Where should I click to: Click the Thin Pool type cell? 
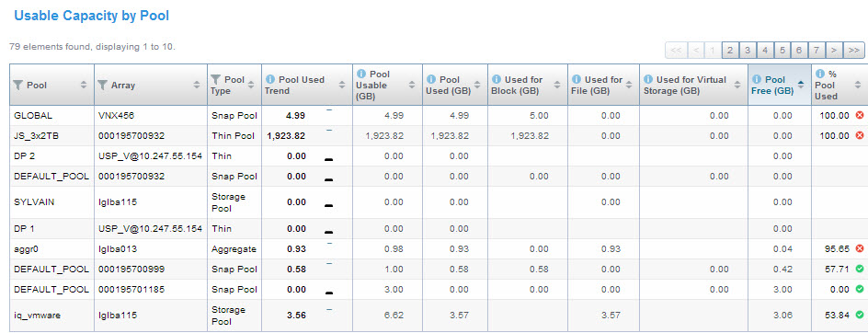[234, 136]
